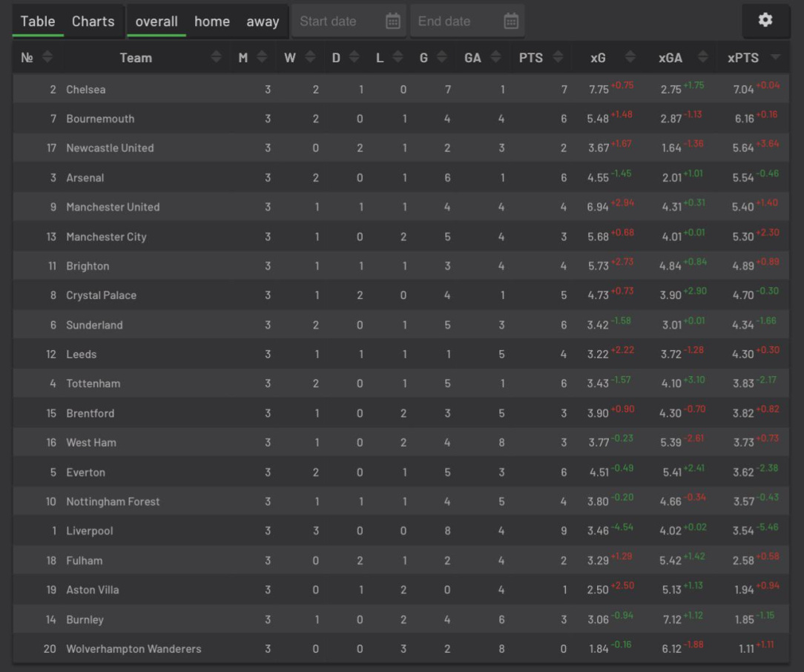This screenshot has width=804, height=672.
Task: Click Everton's xPTS value 3.62
Action: pyautogui.click(x=743, y=472)
